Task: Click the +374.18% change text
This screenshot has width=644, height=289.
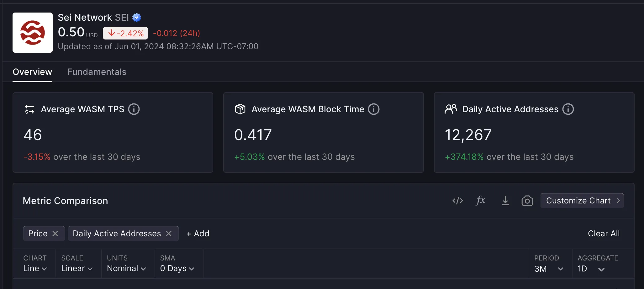Action: click(x=464, y=157)
